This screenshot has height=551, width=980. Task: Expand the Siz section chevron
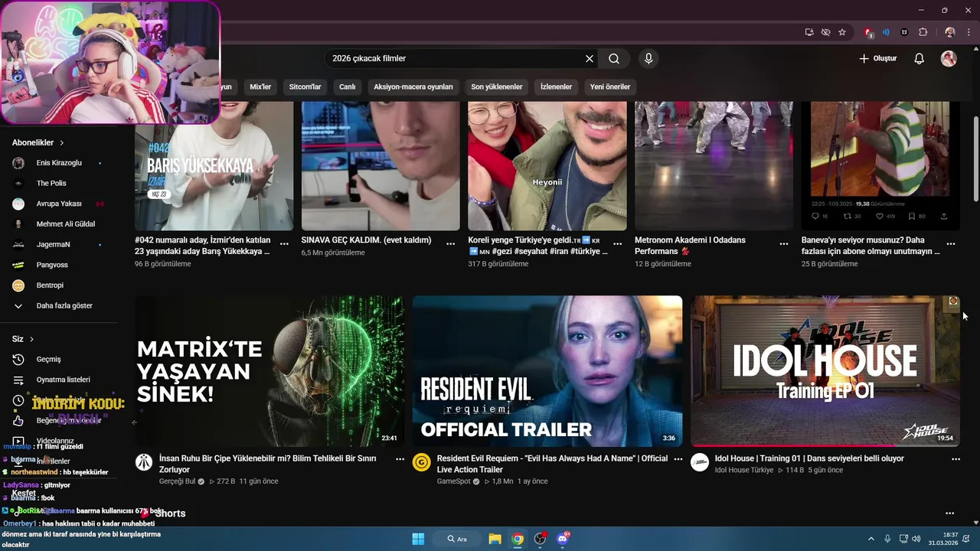click(x=31, y=339)
